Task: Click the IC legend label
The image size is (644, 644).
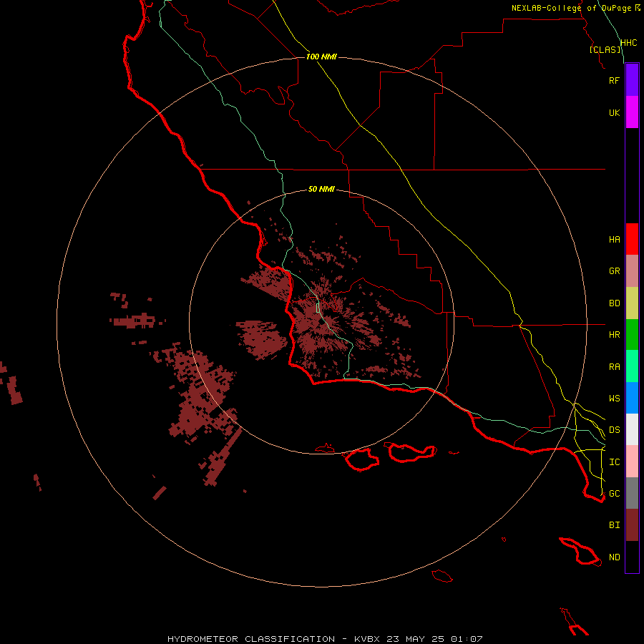Action: tap(614, 462)
